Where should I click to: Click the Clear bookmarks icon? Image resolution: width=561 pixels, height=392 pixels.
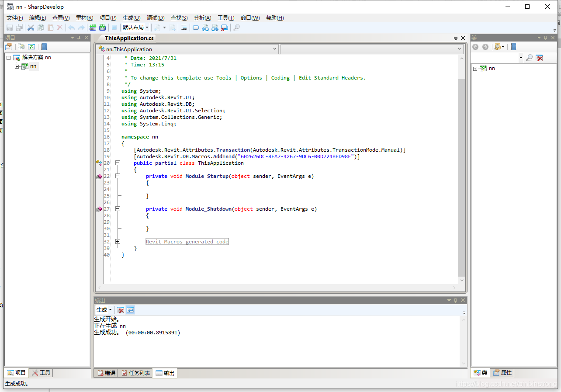coord(225,28)
